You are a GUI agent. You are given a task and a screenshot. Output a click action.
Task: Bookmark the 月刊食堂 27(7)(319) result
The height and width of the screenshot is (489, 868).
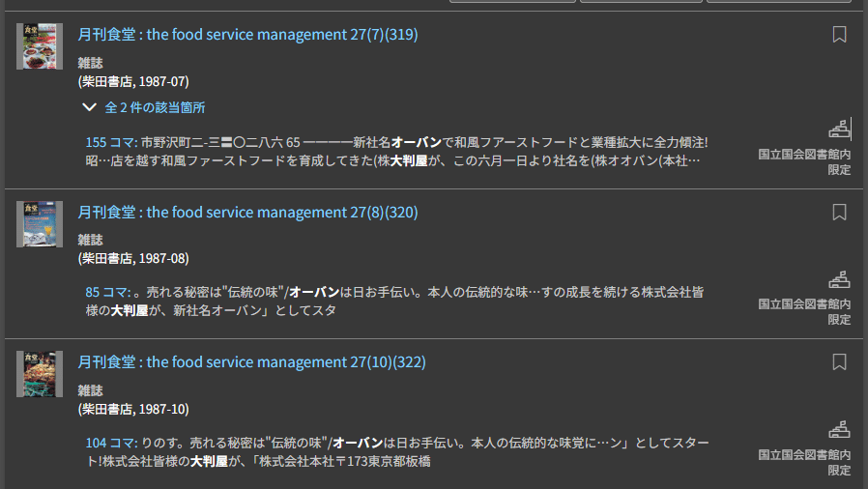(839, 35)
